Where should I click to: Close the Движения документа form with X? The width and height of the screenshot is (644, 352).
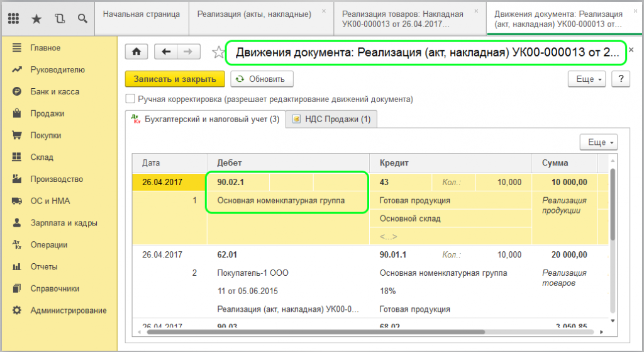coord(631,50)
